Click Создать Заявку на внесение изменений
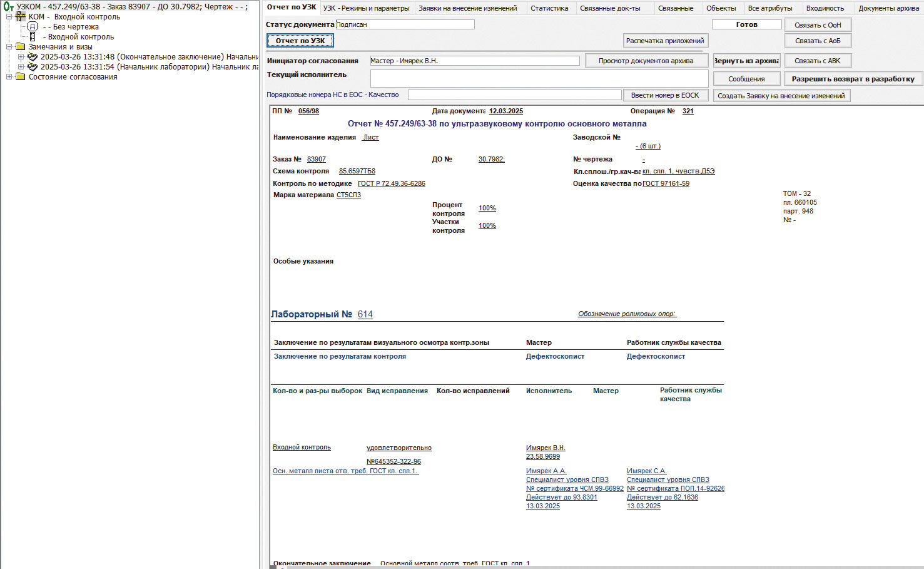The image size is (924, 569). tap(781, 96)
